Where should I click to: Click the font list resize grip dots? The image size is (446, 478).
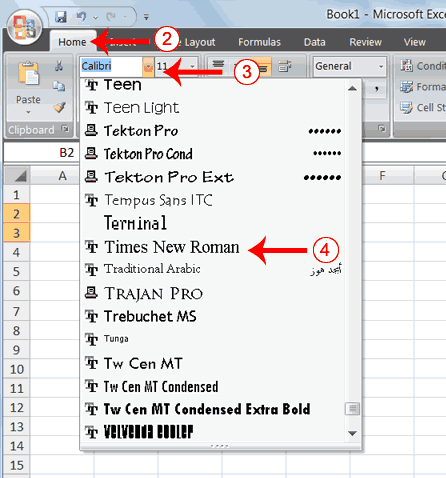coord(220,446)
